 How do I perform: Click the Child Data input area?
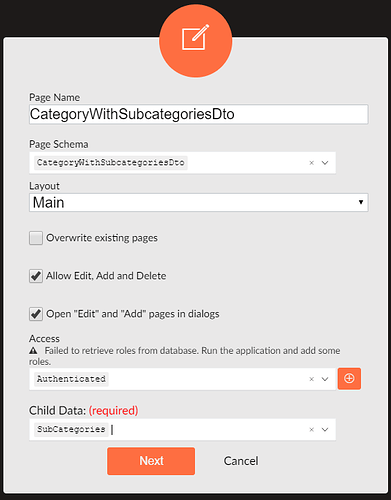tap(182, 429)
